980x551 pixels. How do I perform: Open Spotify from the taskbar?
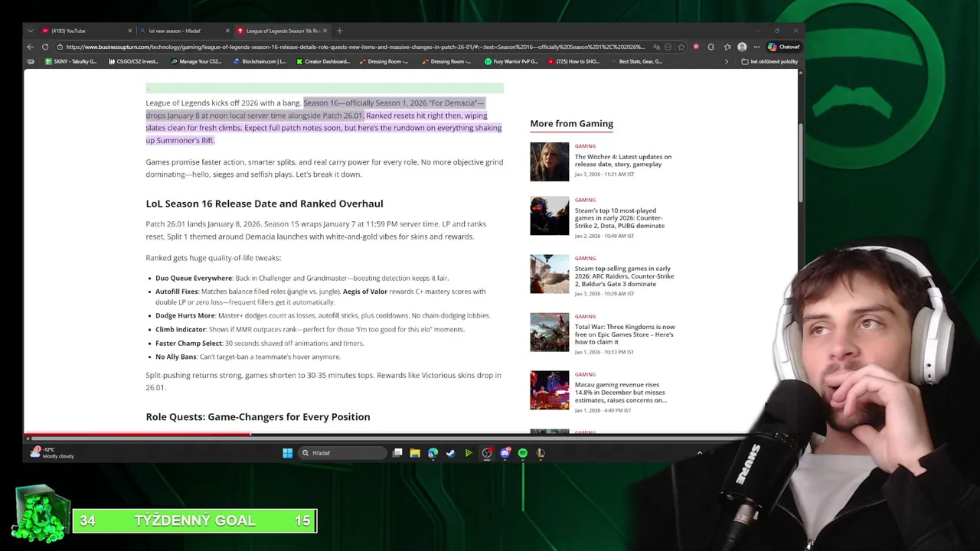[x=522, y=453]
